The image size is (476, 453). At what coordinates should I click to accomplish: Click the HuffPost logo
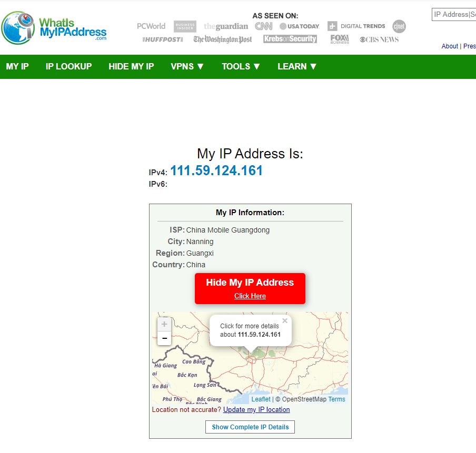coord(163,39)
